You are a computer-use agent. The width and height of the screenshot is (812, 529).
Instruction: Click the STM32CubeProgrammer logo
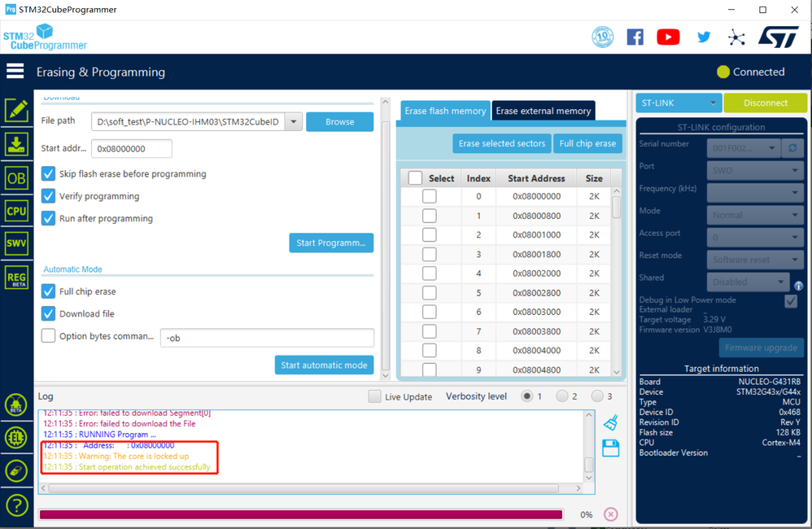pos(45,37)
